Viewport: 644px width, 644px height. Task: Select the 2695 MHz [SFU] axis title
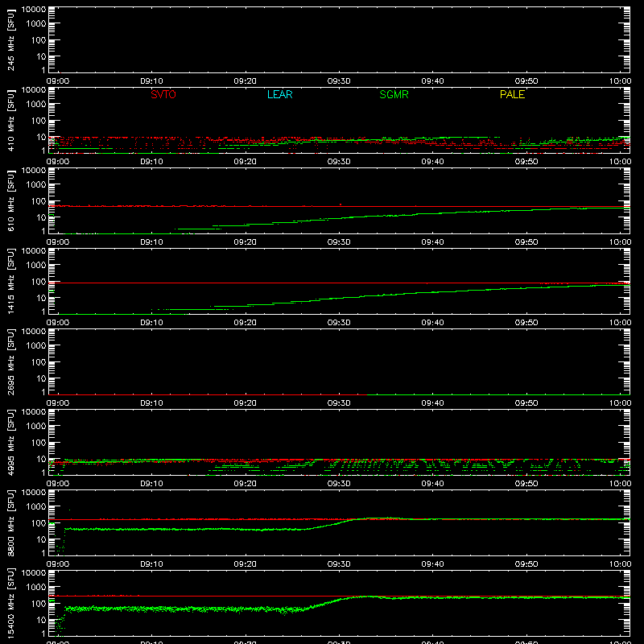coord(10,362)
